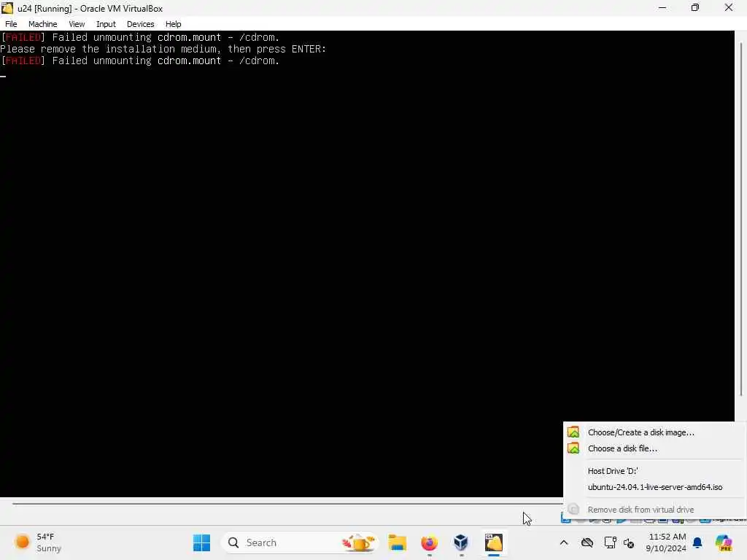Select ubuntu-24.04.1-live-server-amd64.iso entry
Image resolution: width=747 pixels, height=560 pixels.
(x=655, y=487)
